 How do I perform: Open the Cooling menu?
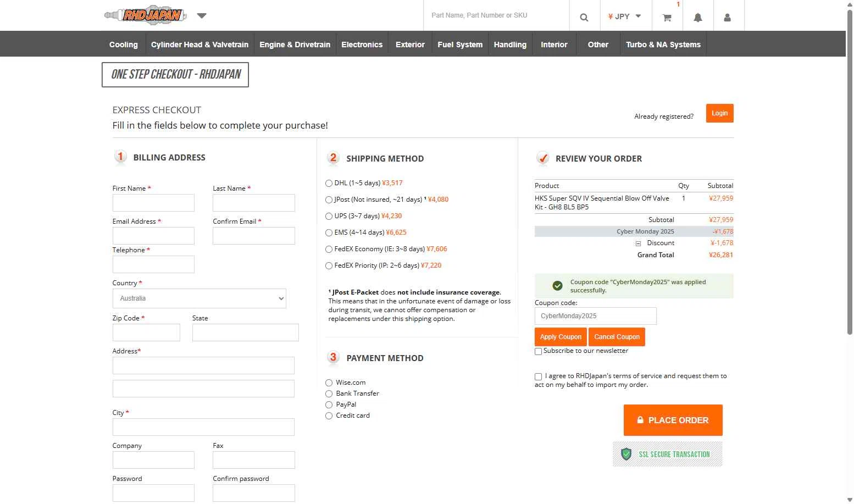(124, 45)
